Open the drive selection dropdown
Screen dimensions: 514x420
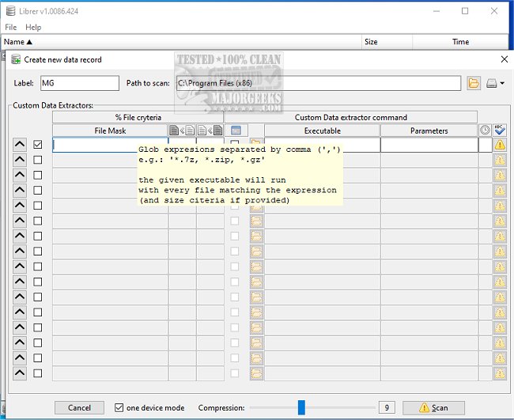coord(496,83)
